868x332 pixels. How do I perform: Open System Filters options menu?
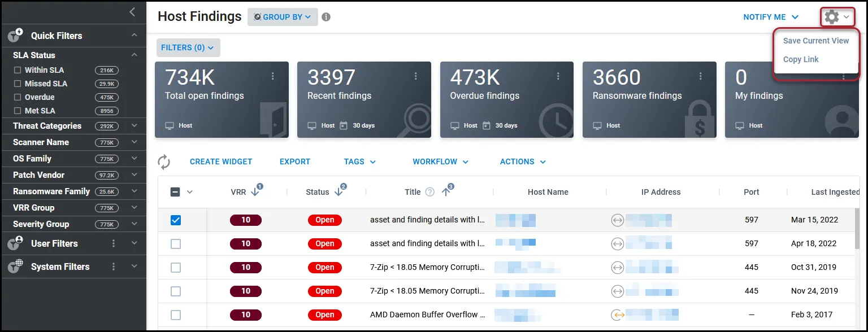click(x=114, y=267)
